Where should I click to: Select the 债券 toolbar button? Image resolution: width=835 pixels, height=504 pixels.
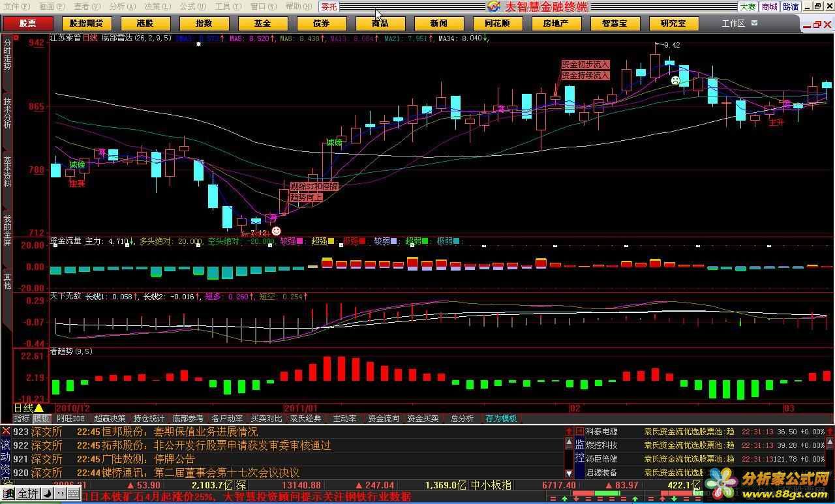321,23
